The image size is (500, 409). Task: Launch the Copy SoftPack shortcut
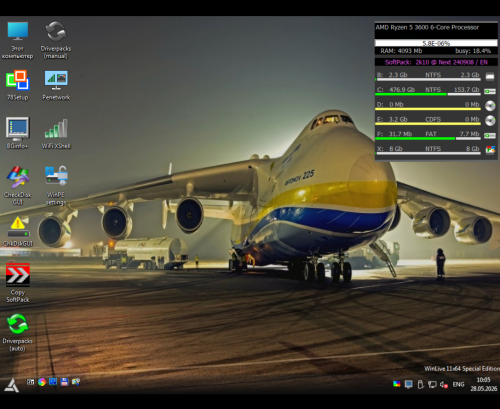click(x=18, y=283)
